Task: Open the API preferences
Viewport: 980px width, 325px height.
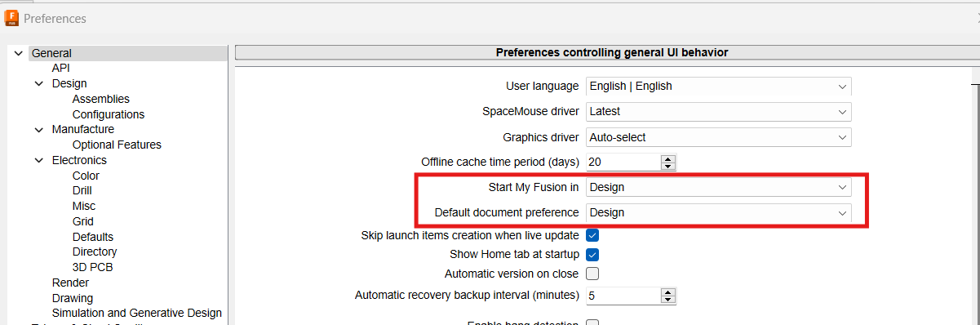Action: click(x=61, y=69)
